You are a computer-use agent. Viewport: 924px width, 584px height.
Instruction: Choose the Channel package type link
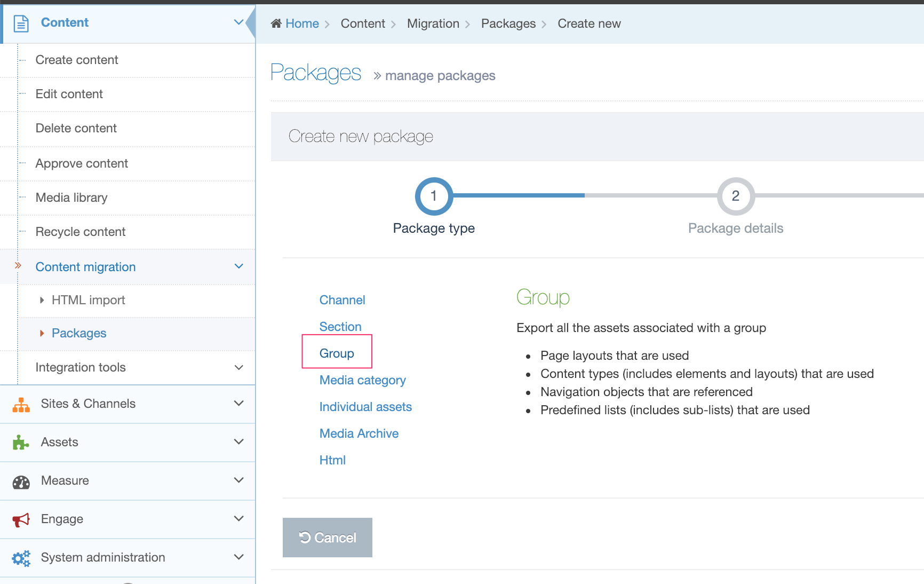coord(342,300)
